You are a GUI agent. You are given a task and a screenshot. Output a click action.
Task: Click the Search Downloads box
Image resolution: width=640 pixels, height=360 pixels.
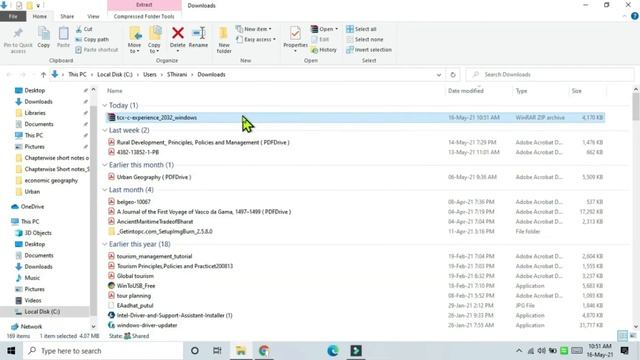pyautogui.click(x=550, y=75)
